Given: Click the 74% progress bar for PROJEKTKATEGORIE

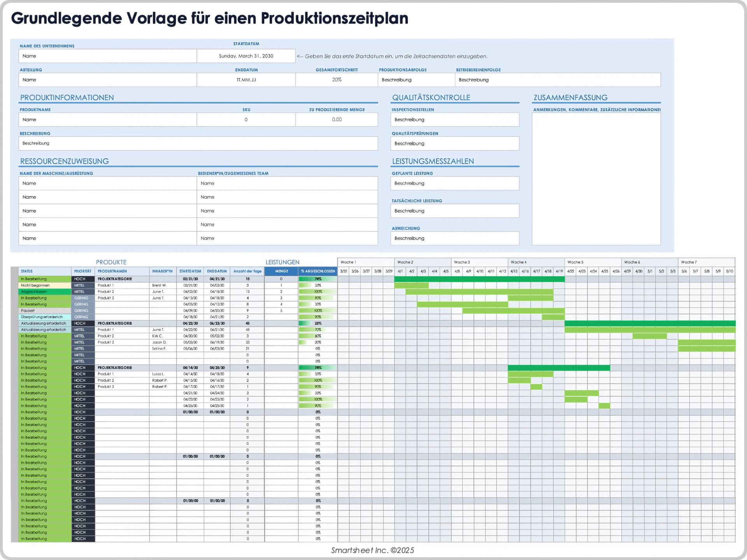Looking at the screenshot, I should [x=317, y=279].
